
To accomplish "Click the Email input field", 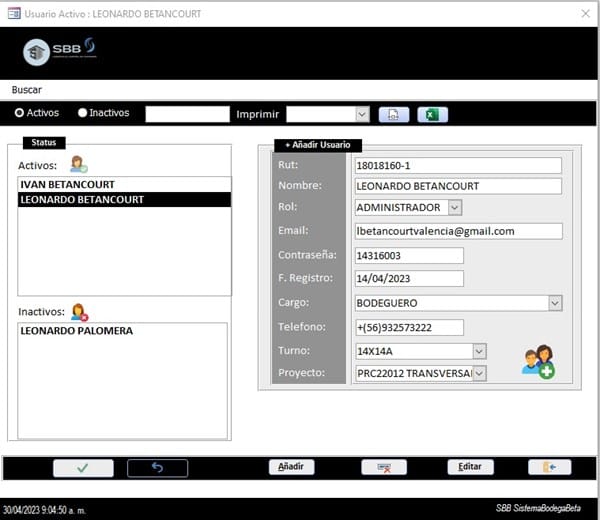I will click(458, 231).
